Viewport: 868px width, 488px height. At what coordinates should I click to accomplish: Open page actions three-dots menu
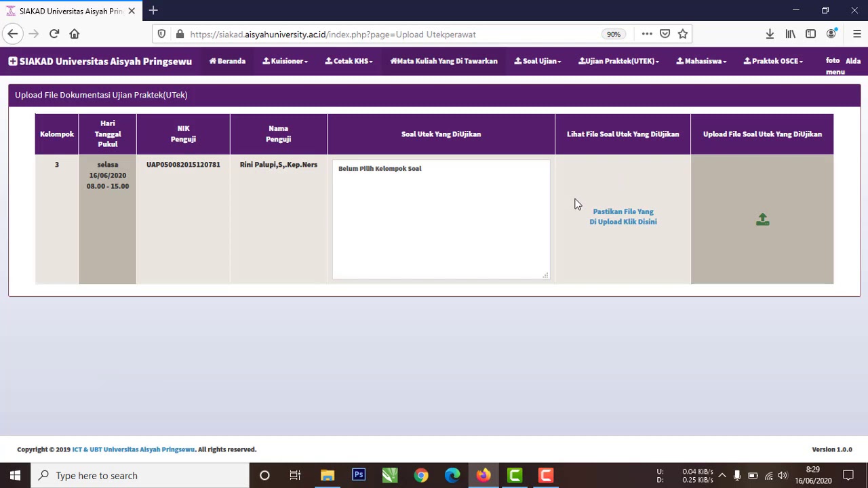[647, 34]
